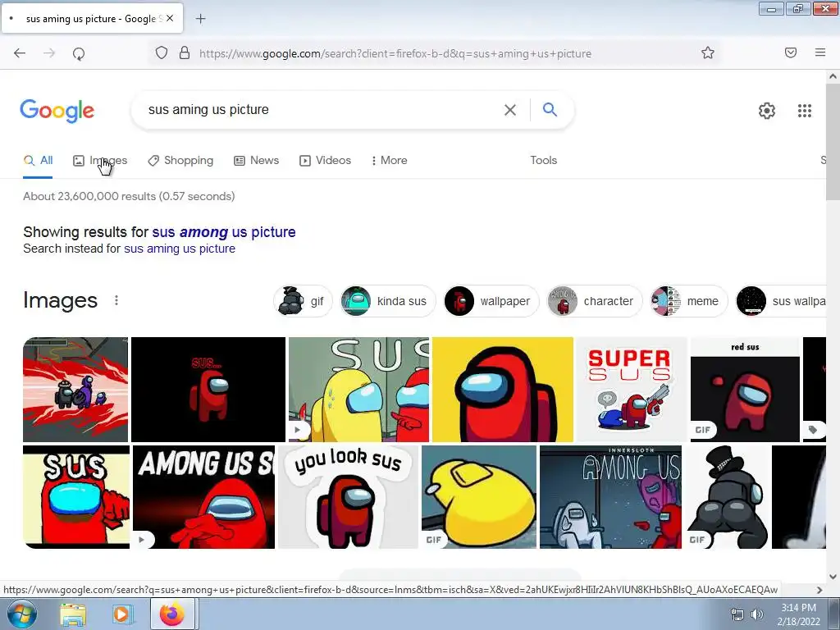Open the Firefox hamburger menu
This screenshot has height=630, width=840.
(x=820, y=52)
